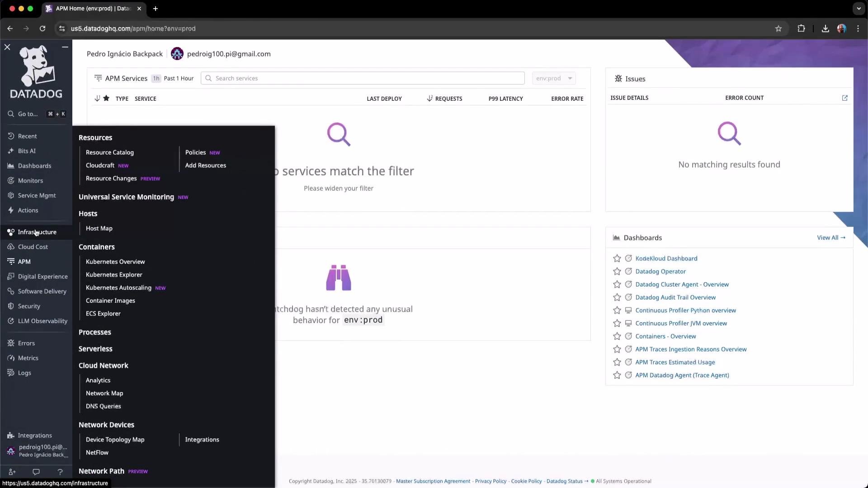Open Kubernetes Explorer
Image resolution: width=868 pixels, height=488 pixels.
[x=114, y=275]
